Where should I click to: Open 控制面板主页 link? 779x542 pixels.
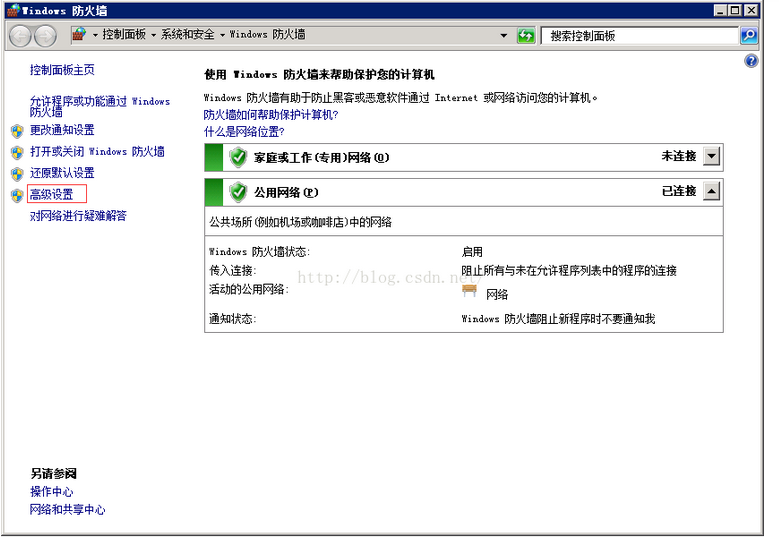pos(62,70)
